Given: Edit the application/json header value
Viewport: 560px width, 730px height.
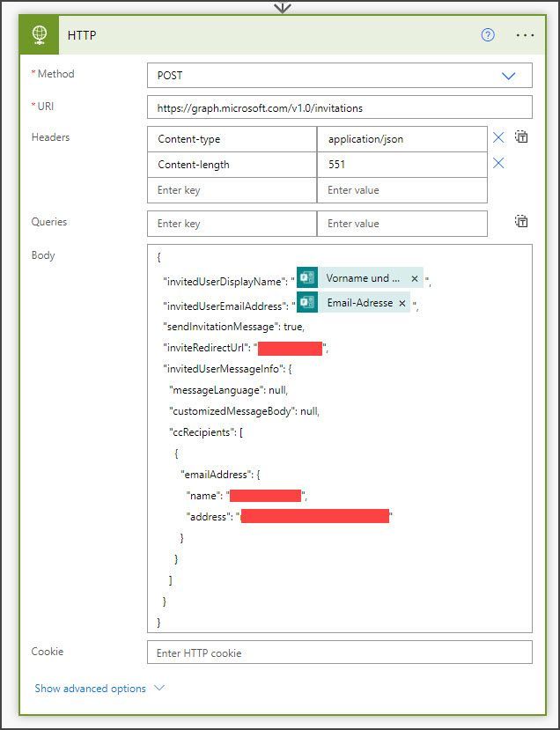Looking at the screenshot, I should coord(402,139).
